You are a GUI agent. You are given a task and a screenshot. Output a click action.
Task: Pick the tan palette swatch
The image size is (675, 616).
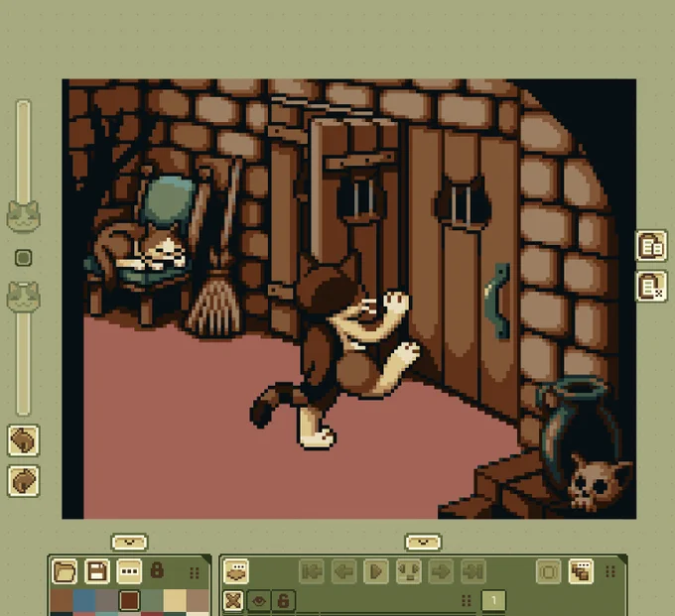click(198, 600)
